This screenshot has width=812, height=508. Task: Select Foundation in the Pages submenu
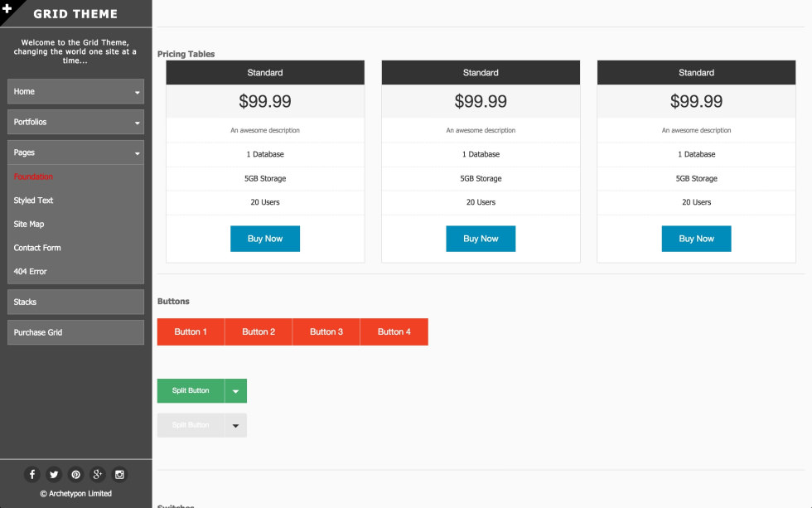click(33, 177)
